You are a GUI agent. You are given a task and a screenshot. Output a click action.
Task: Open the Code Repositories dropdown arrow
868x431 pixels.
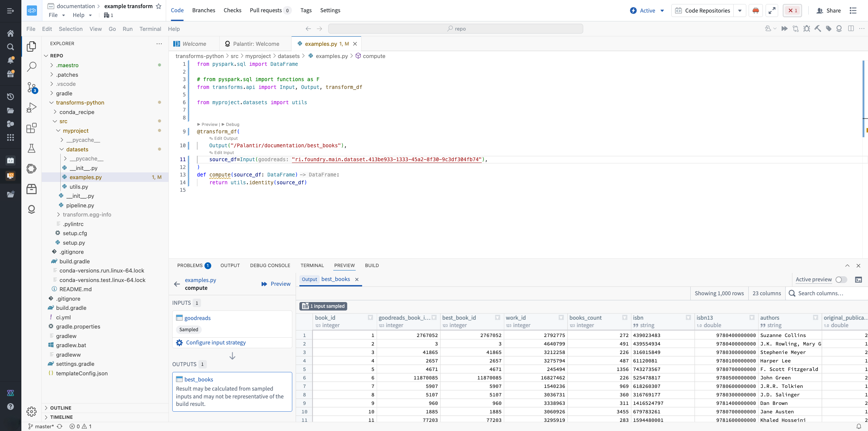pyautogui.click(x=739, y=11)
